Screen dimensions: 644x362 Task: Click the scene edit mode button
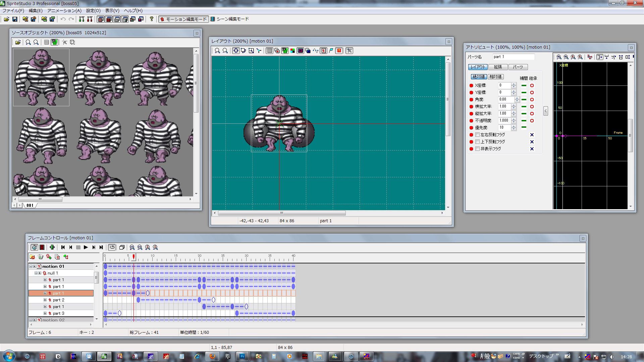click(230, 19)
